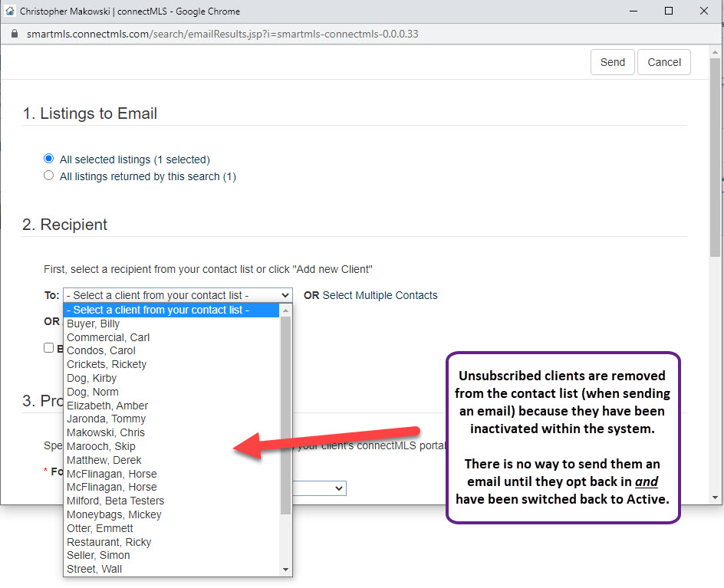Click the contact list scrollbar thumb
This screenshot has height=588, width=724.
click(285, 416)
